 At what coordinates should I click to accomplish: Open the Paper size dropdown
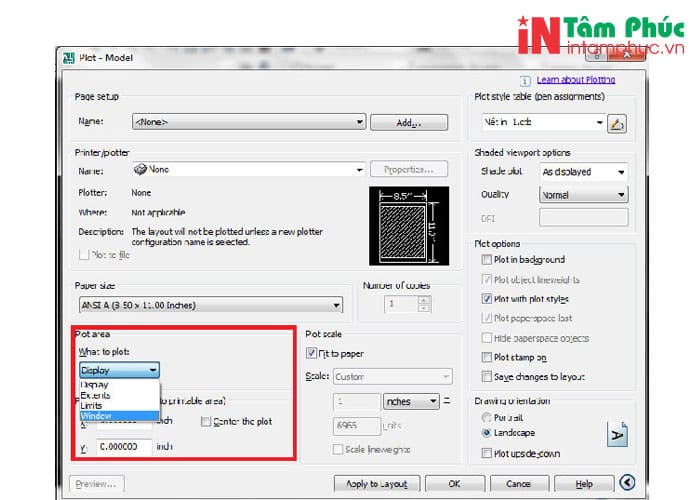pos(210,306)
